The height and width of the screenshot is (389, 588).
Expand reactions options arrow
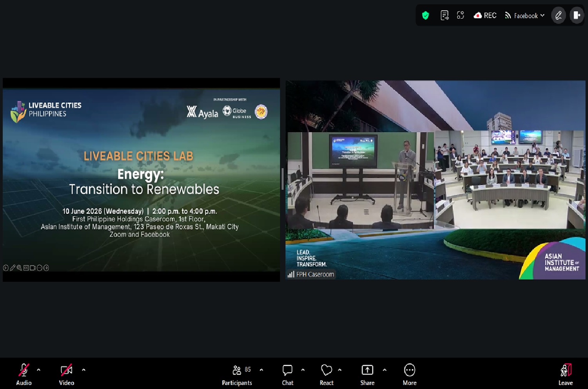point(339,369)
